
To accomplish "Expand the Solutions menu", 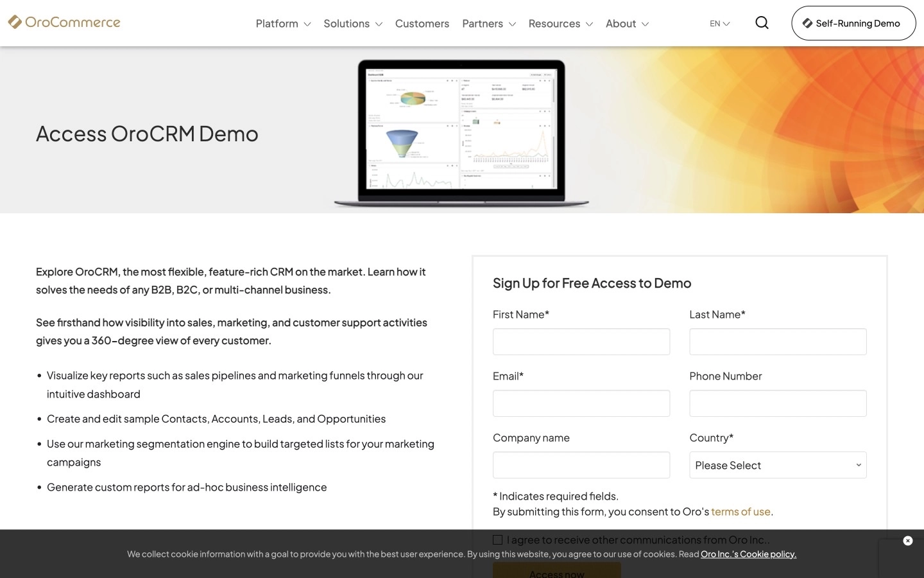I will tap(353, 24).
